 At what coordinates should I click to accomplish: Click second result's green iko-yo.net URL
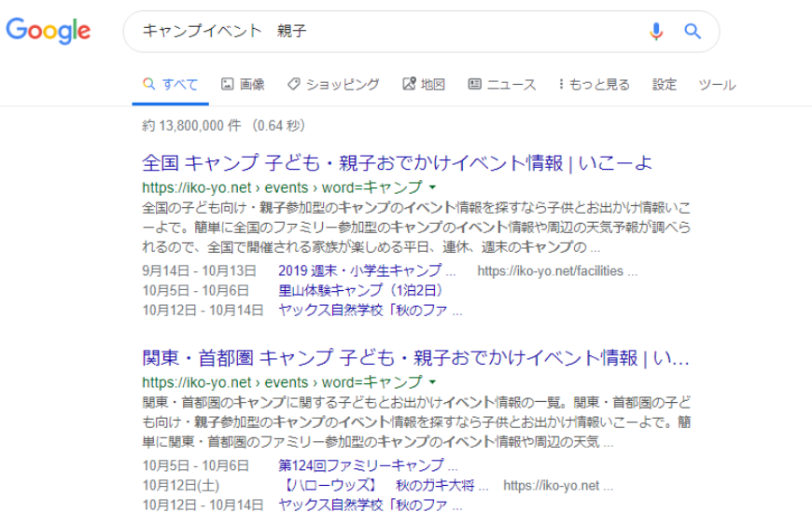pyautogui.click(x=282, y=382)
